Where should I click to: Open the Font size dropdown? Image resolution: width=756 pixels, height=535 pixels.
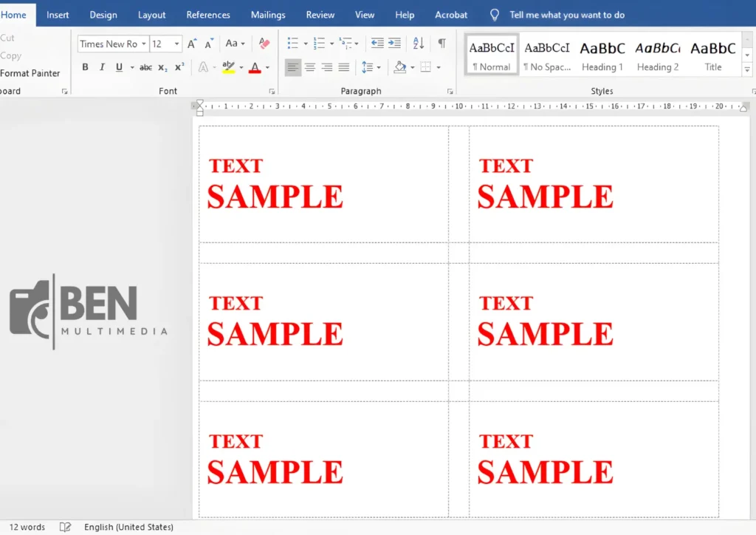click(175, 44)
